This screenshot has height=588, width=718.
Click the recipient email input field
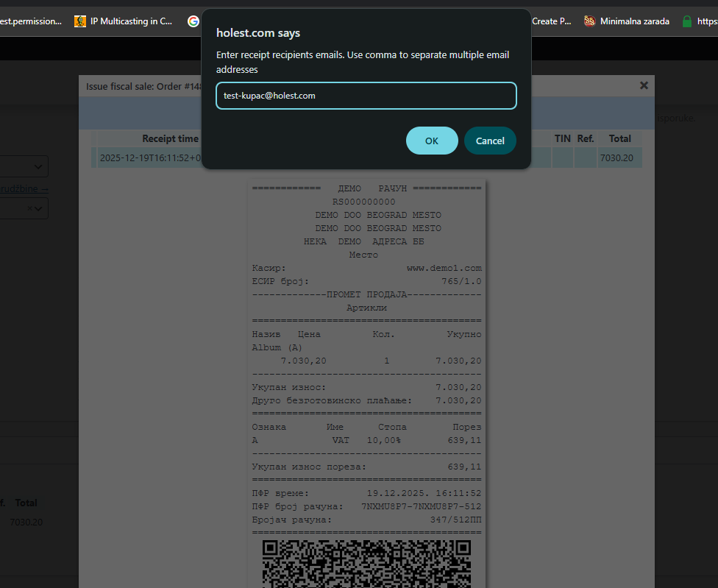tap(366, 96)
